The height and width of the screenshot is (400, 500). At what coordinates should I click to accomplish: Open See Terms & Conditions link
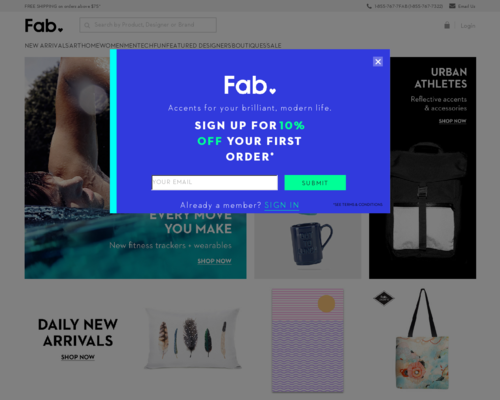tap(358, 204)
